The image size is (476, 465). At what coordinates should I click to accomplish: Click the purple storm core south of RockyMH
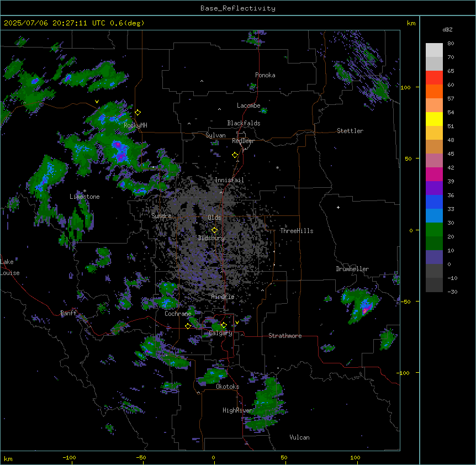(120, 152)
